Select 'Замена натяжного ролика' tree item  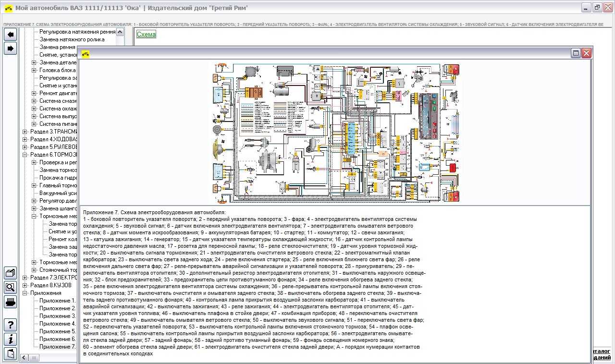72,39
